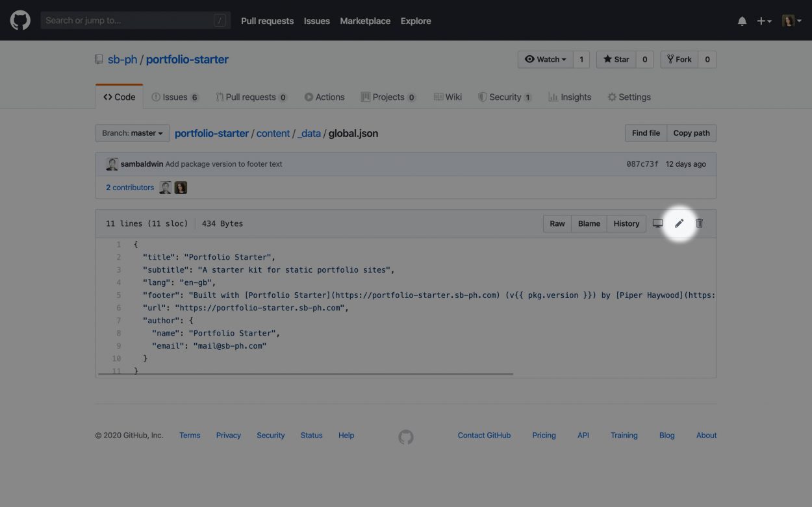Click the forks count 0
812x507 pixels.
707,59
